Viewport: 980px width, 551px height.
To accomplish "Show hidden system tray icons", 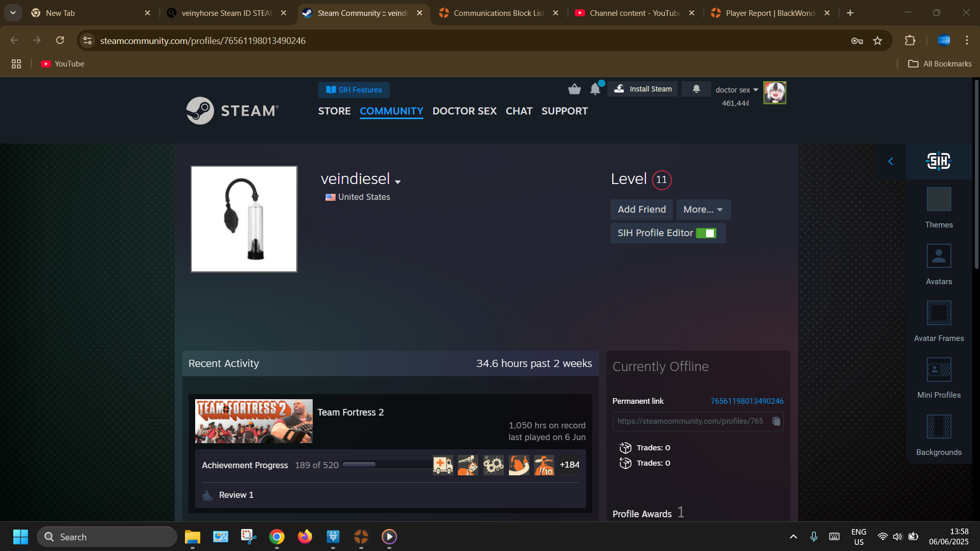I will [x=793, y=537].
